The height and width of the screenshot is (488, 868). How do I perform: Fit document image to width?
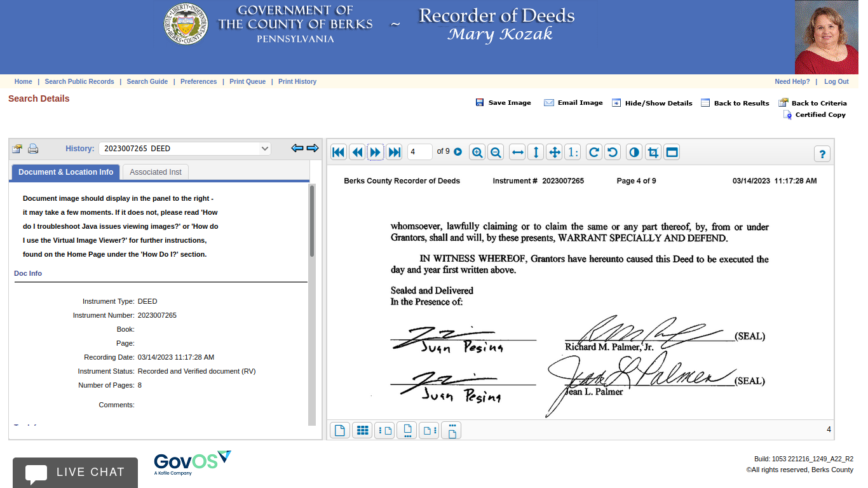tap(518, 152)
